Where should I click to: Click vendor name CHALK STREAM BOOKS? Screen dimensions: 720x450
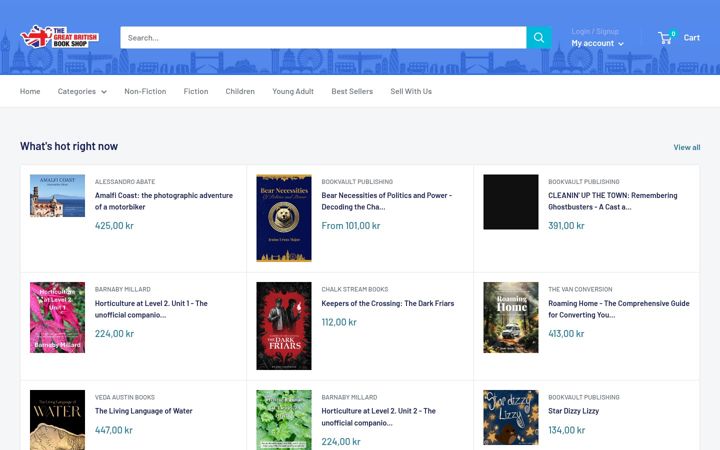[x=355, y=289]
